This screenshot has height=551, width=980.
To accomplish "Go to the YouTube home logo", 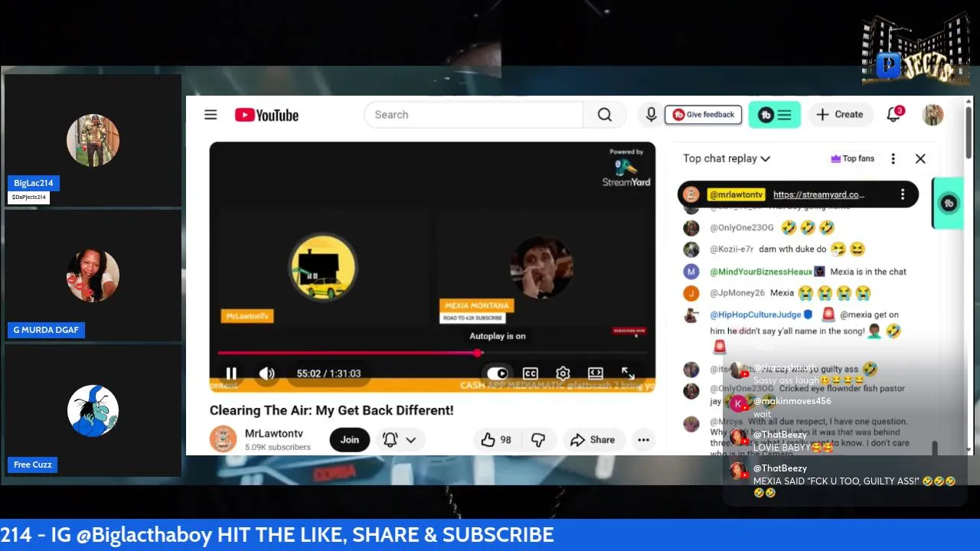I will coord(266,115).
